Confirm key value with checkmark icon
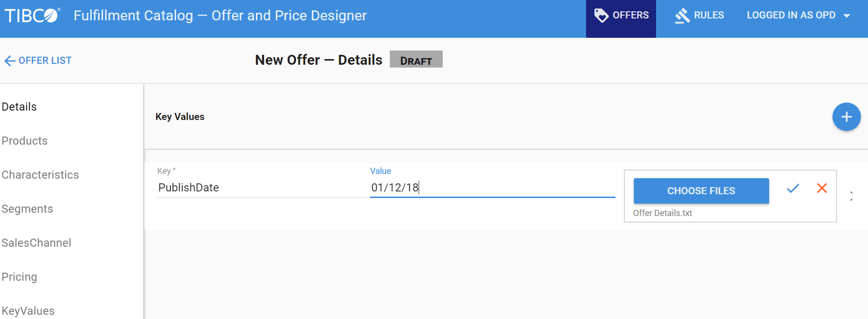The image size is (868, 319). click(x=793, y=189)
